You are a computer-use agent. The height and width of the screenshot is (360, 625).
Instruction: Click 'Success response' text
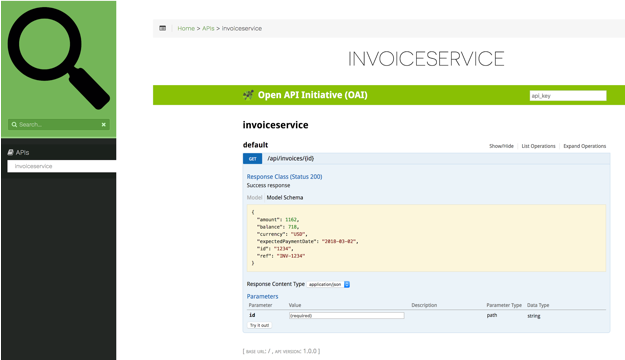(x=268, y=185)
